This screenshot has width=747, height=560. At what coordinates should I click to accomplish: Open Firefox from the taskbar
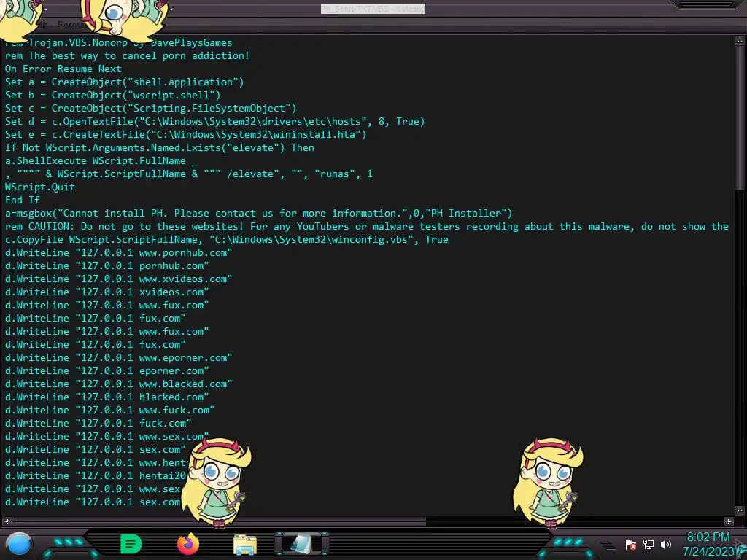tap(188, 544)
